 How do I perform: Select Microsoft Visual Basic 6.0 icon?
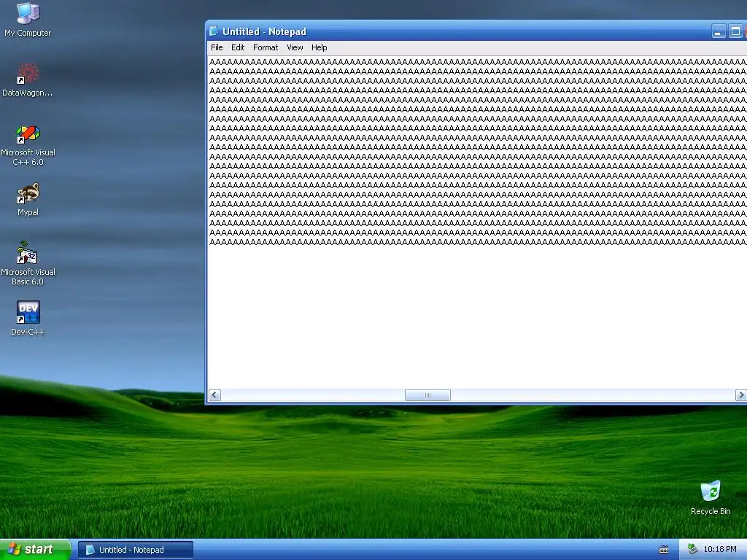28,263
